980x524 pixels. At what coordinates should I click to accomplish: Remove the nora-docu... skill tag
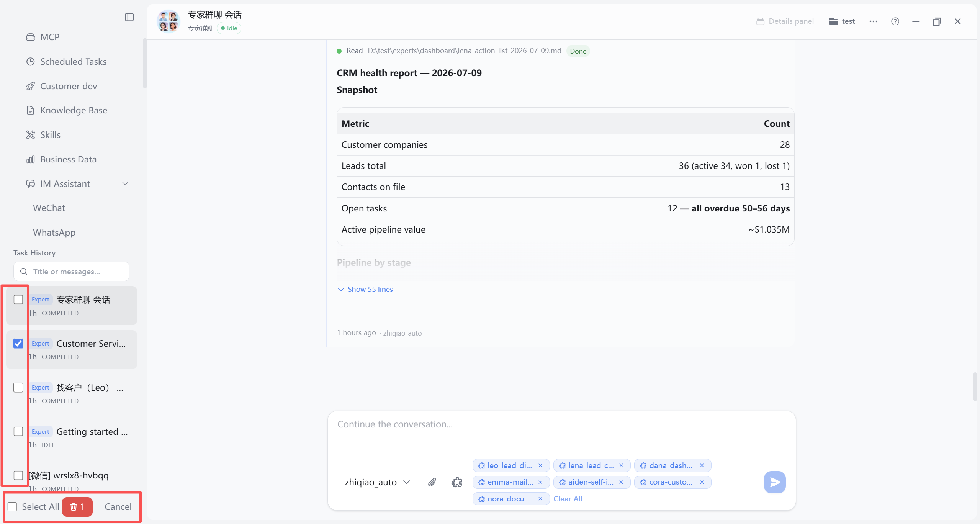(x=540, y=499)
